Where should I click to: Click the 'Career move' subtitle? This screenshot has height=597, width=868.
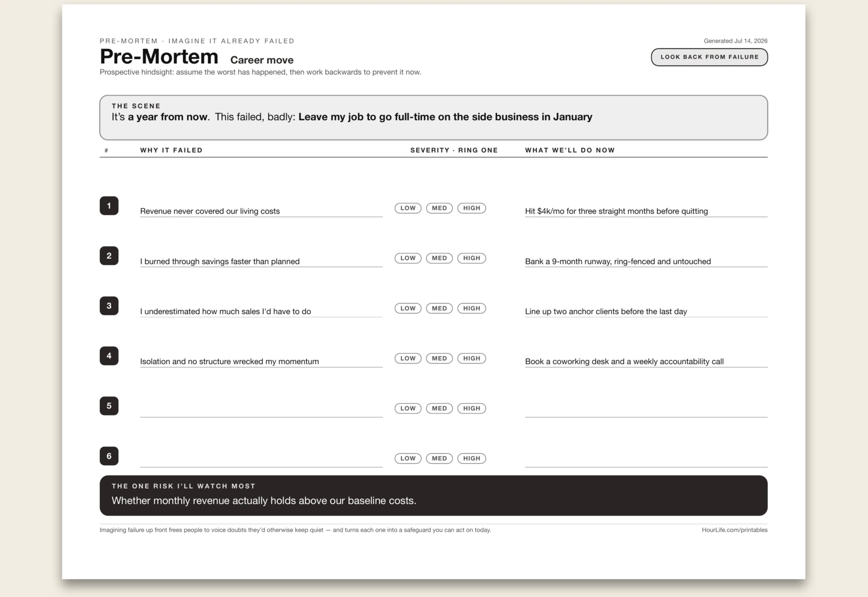click(x=262, y=60)
